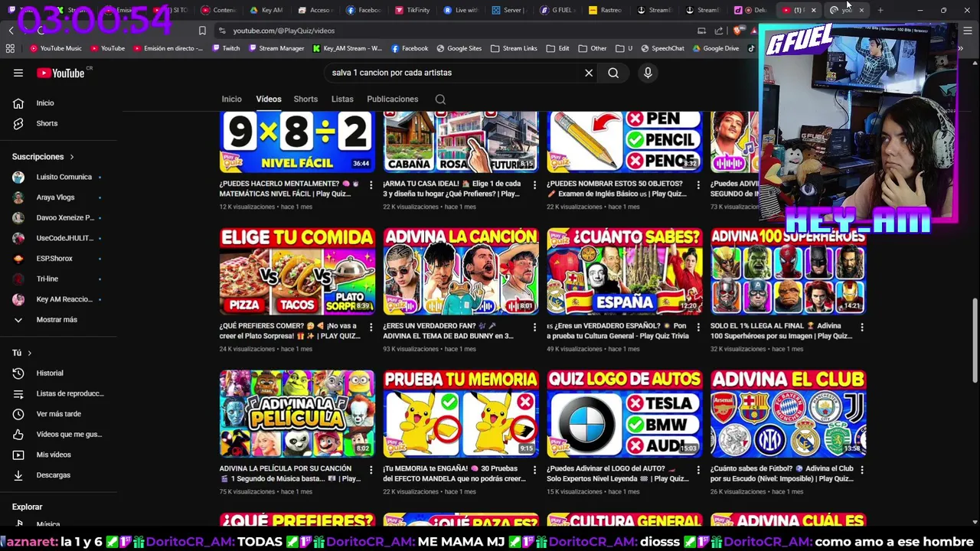Click the magnifier search button
The width and height of the screenshot is (980, 551).
tap(613, 73)
